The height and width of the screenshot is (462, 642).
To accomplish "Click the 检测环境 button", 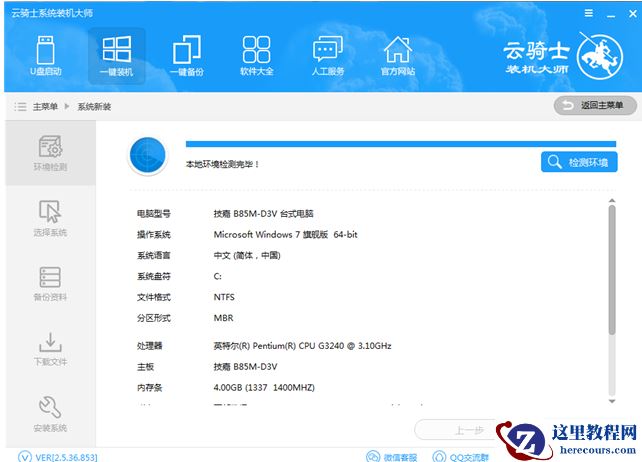I will (579, 162).
